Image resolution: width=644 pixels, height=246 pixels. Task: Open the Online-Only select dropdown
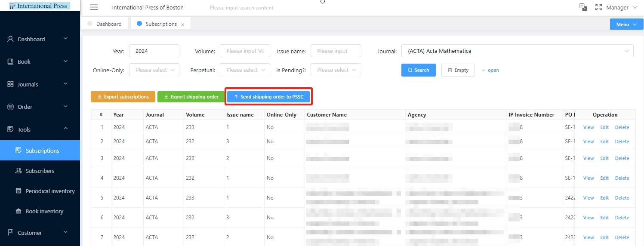tap(154, 70)
